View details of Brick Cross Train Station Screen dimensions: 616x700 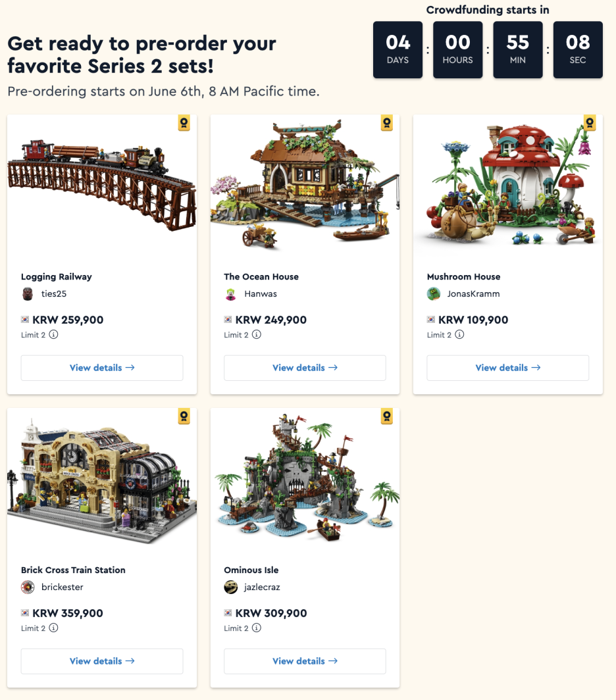point(102,661)
